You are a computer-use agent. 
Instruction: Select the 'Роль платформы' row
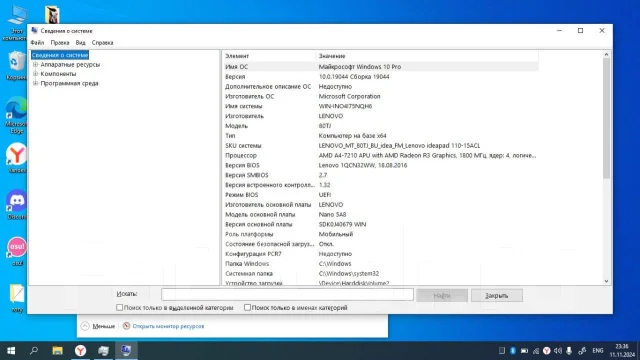pos(380,234)
